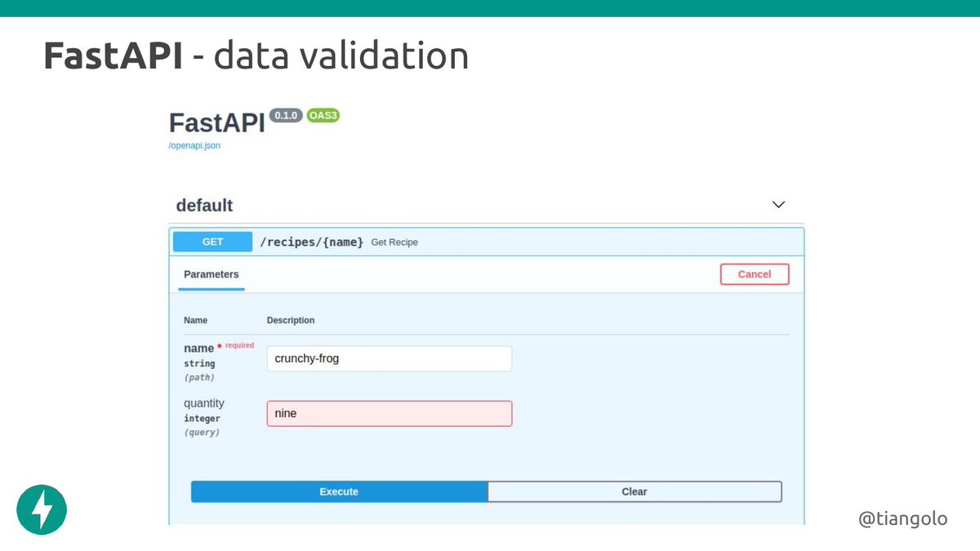Click the Description column header
980x551 pixels.
pos(291,320)
